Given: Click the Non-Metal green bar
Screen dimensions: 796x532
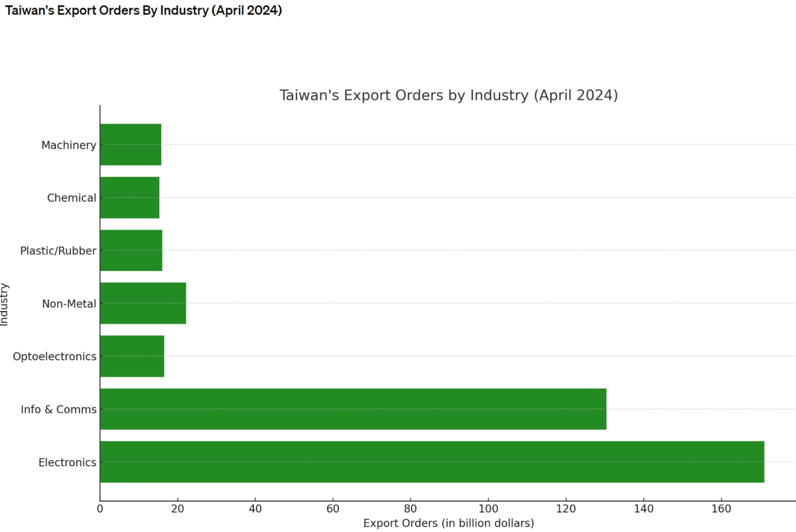Looking at the screenshot, I should pyautogui.click(x=143, y=303).
